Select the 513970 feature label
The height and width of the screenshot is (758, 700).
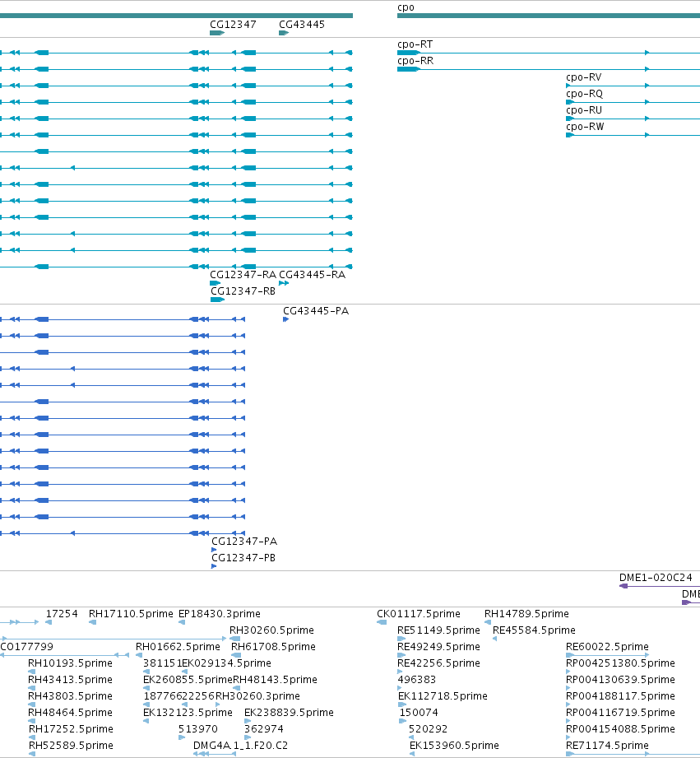[197, 728]
